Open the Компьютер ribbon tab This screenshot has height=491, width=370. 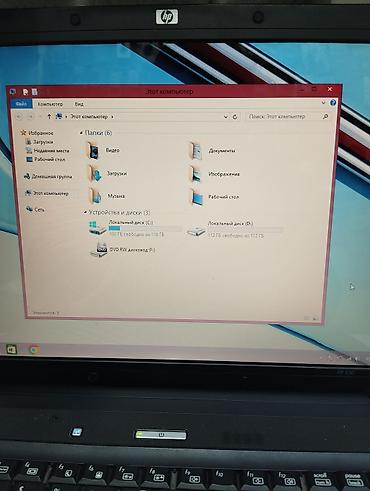pyautogui.click(x=50, y=104)
